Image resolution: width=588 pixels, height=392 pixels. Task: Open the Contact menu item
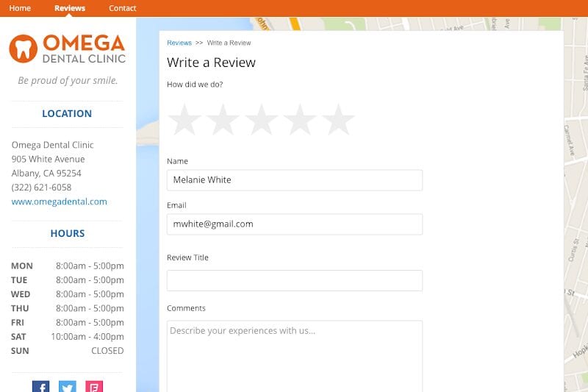122,8
